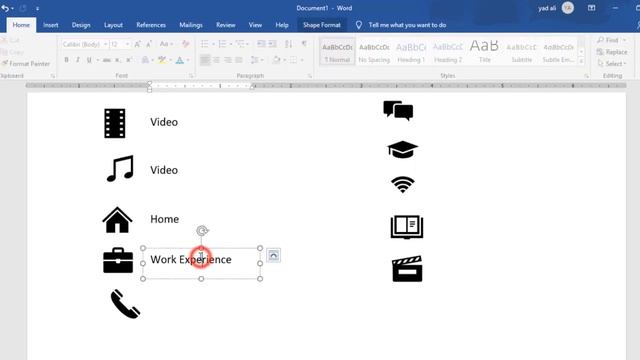
Task: Click the graduation cap icon
Action: click(x=402, y=149)
